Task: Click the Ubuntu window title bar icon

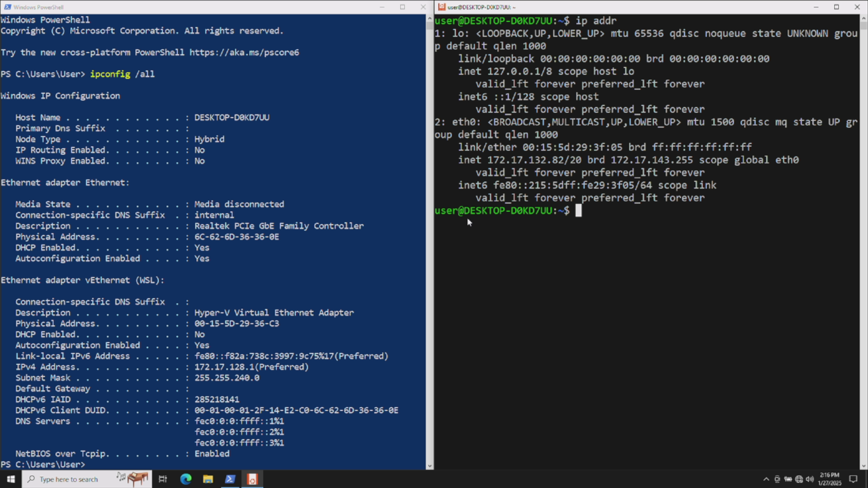Action: [x=442, y=7]
